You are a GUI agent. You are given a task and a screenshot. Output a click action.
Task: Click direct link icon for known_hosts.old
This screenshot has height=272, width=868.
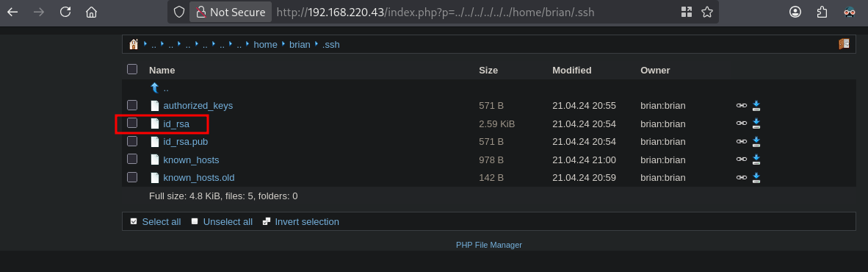point(741,178)
